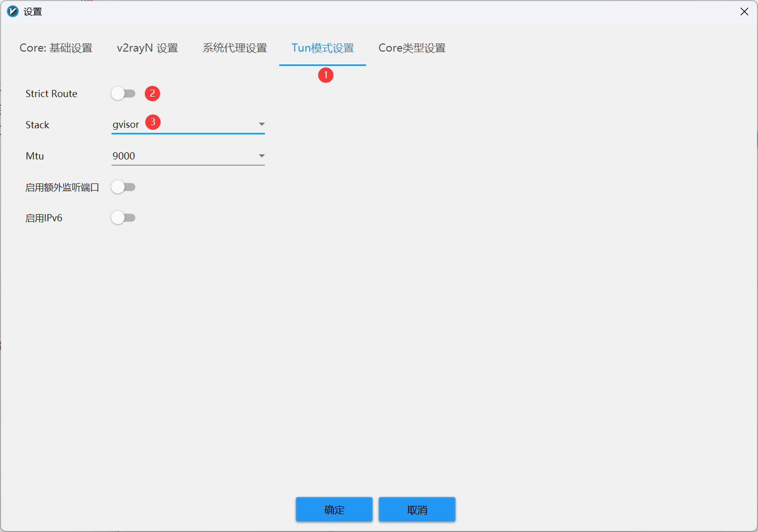Close the 设置 dialog window
Screen dimensions: 758x532
coord(744,11)
